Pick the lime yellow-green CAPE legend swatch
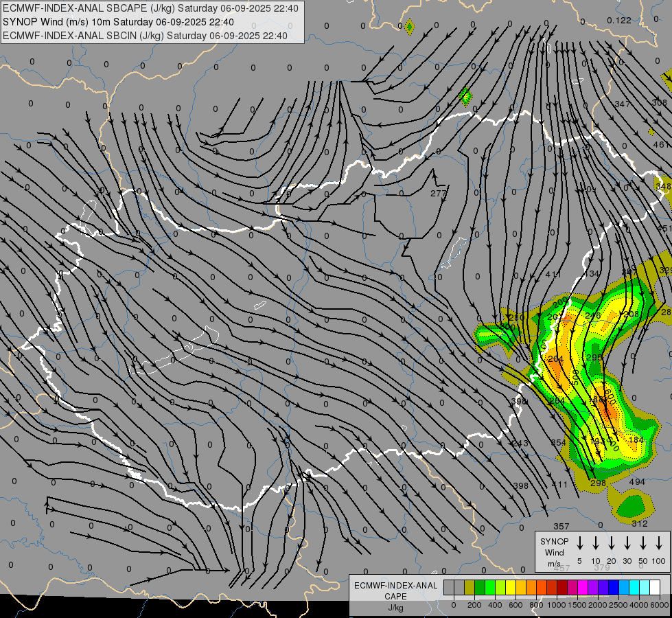This screenshot has width=672, height=618. (500, 588)
